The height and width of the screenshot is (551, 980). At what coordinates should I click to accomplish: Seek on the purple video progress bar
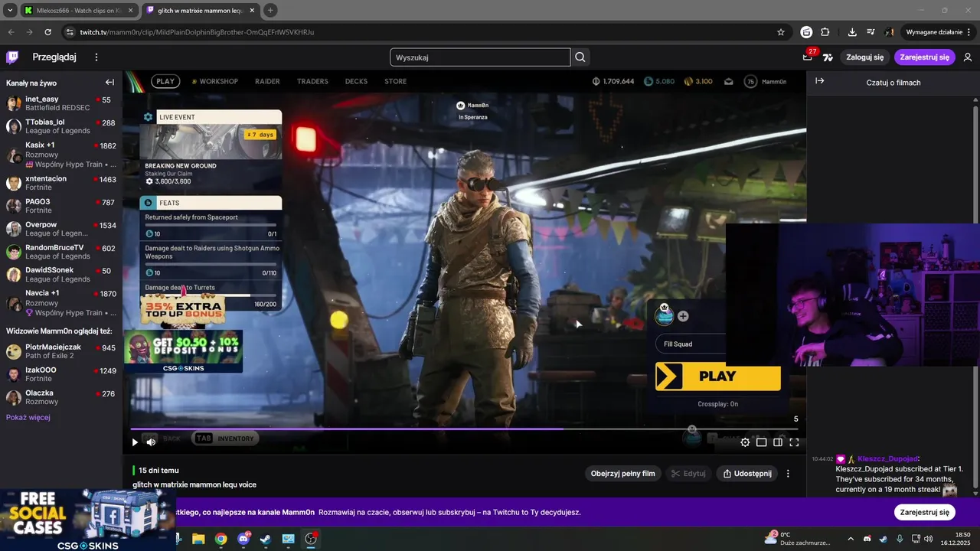[464, 429]
